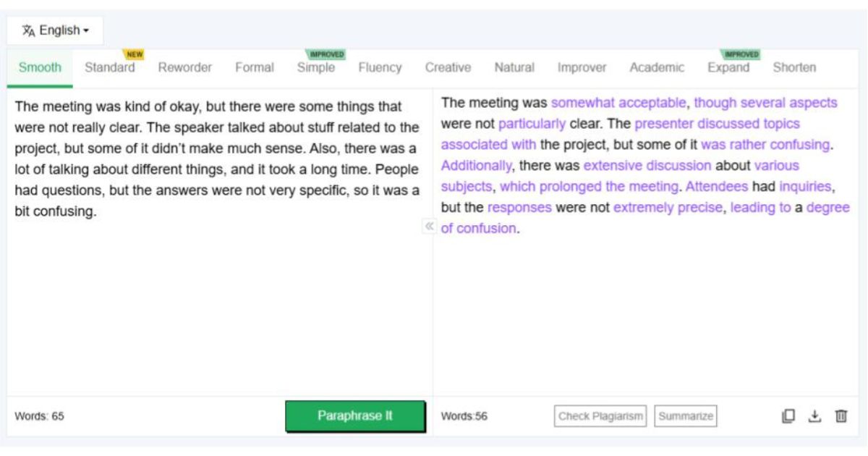The height and width of the screenshot is (456, 868).
Task: Click the Summarize button
Action: click(x=684, y=415)
